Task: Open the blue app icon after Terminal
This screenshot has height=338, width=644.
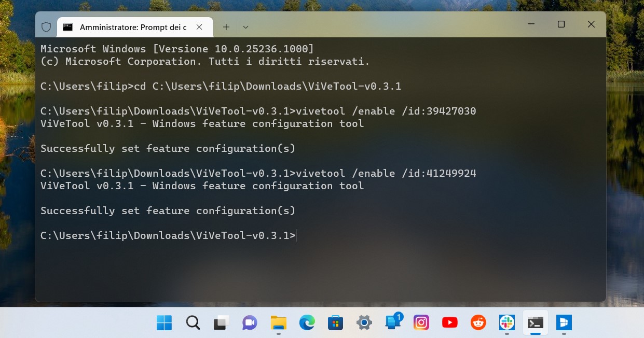Action: click(564, 322)
